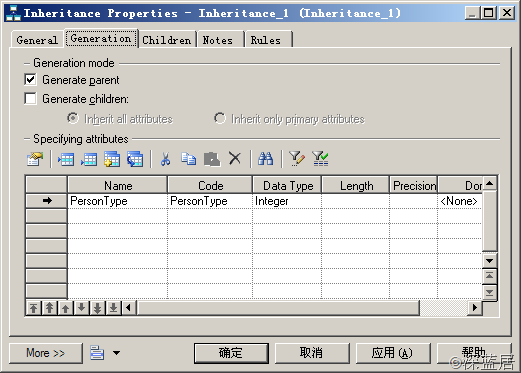The height and width of the screenshot is (373, 521).
Task: Open the Properties tool in attributes toolbar
Action: (35, 159)
